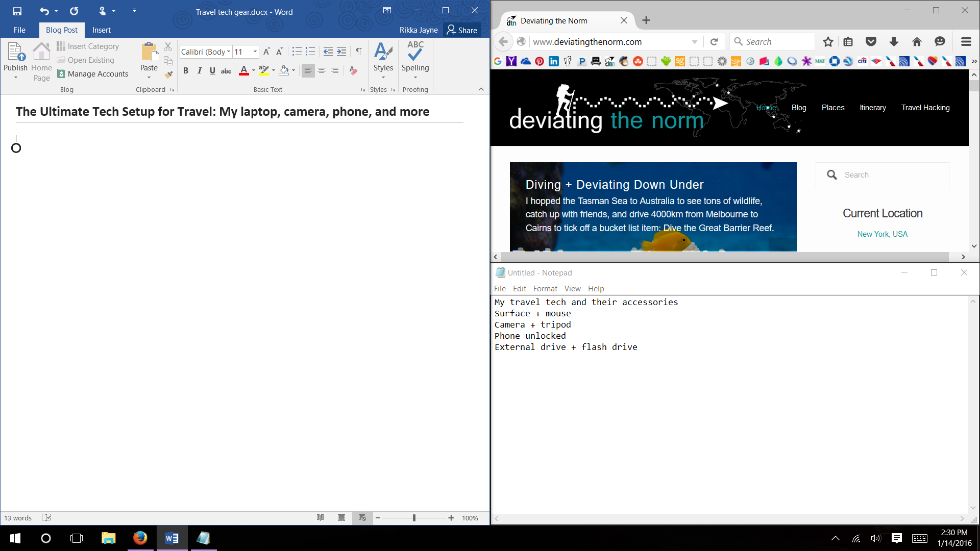Viewport: 980px width, 551px height.
Task: Click the numbered list icon
Action: [310, 52]
